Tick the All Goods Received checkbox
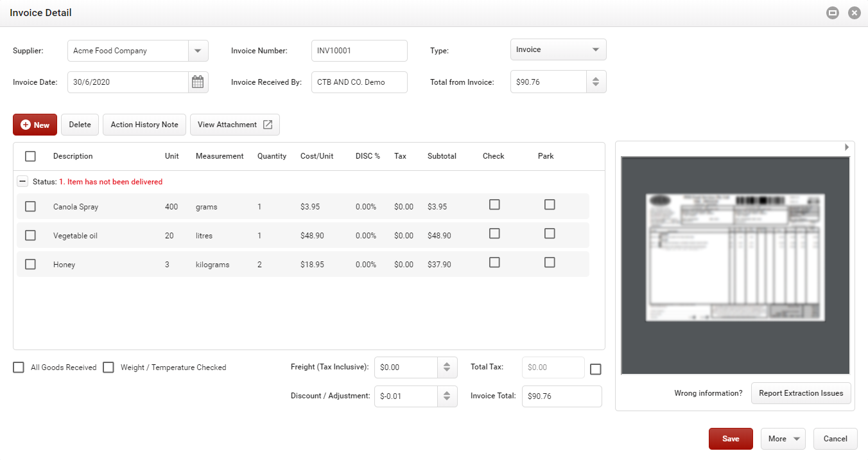 coord(19,367)
